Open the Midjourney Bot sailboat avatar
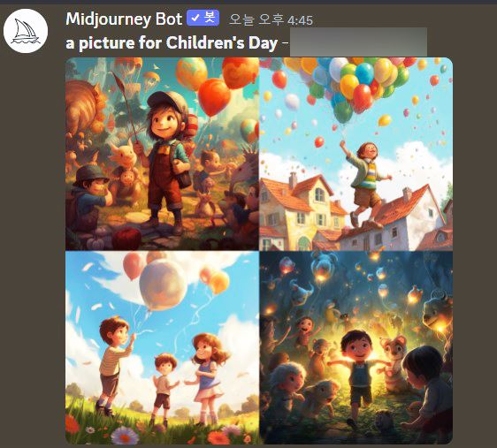 coord(26,31)
